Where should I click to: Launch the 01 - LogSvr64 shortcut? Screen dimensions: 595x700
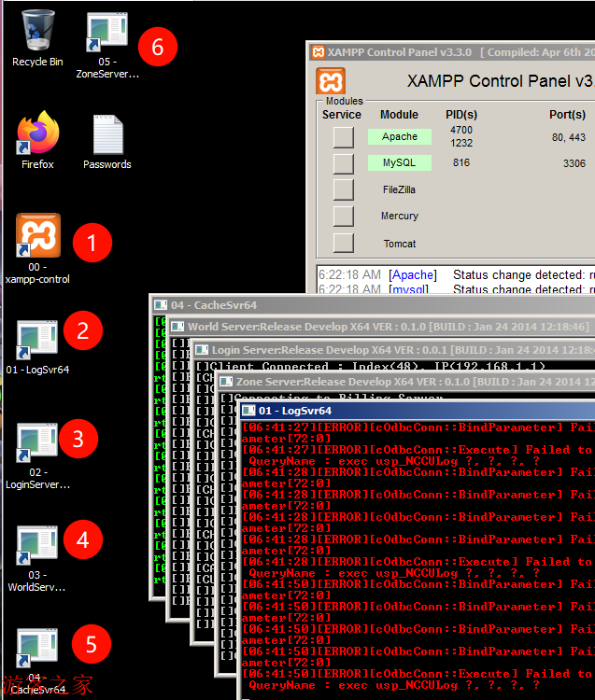click(x=37, y=340)
